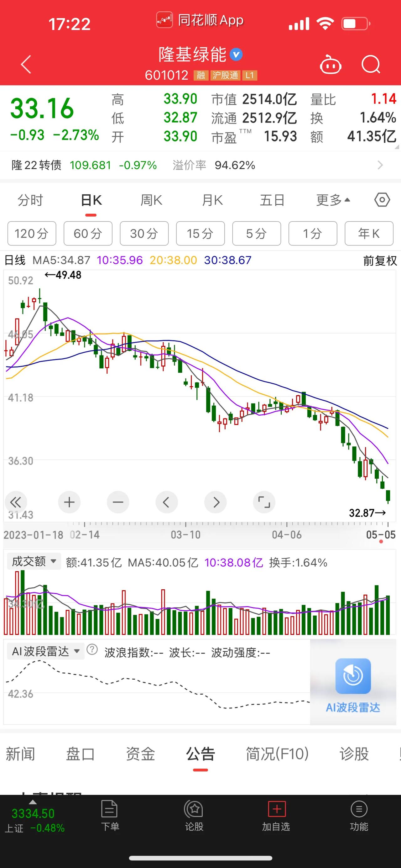Viewport: 401px width, 868px height.
Task: Change 前复权 adjustment mode
Action: pos(380,260)
